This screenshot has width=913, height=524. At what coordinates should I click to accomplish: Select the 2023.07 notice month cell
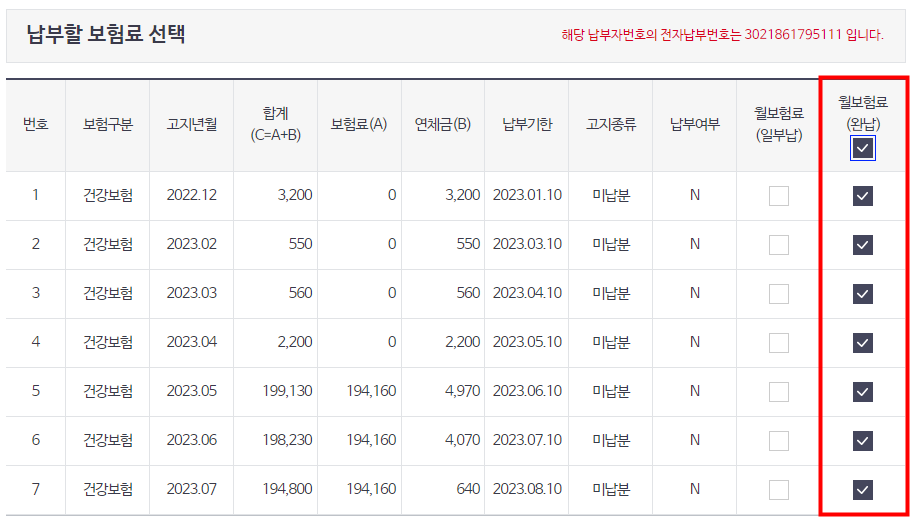(192, 488)
